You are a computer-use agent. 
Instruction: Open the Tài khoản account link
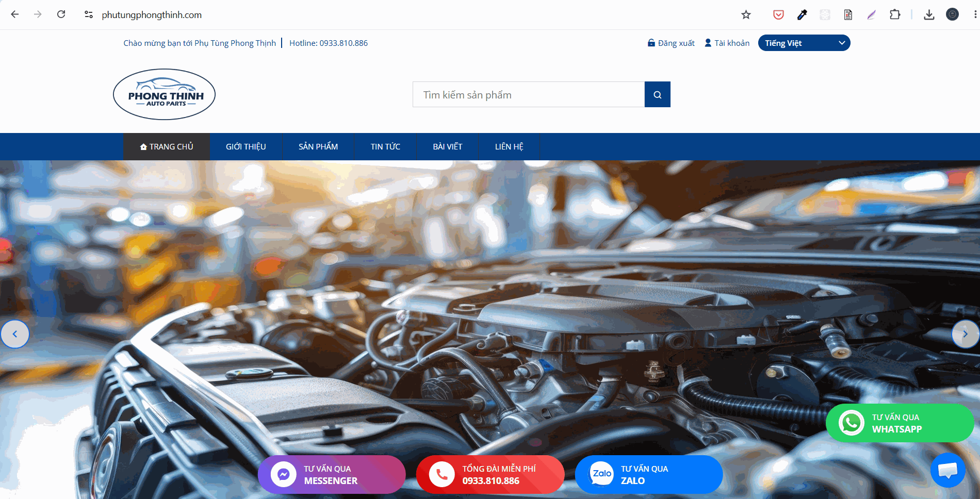727,43
